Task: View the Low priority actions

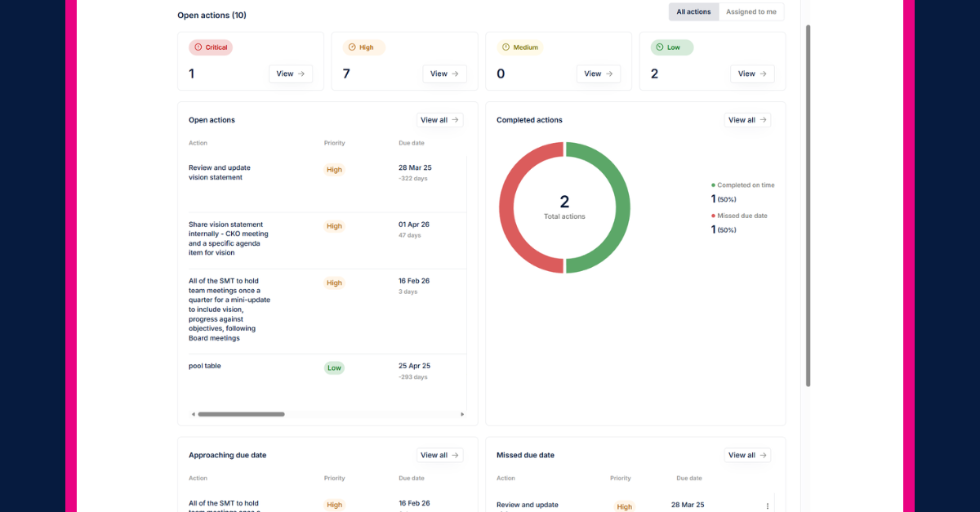Action: coord(751,73)
